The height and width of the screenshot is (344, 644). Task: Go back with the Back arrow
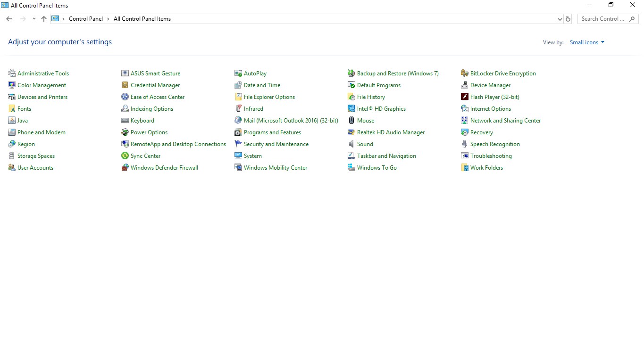(x=9, y=19)
